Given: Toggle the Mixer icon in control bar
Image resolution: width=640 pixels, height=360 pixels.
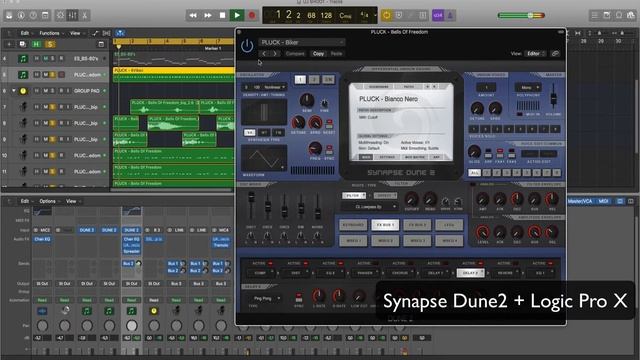Looking at the screenshot, I should (x=72, y=16).
